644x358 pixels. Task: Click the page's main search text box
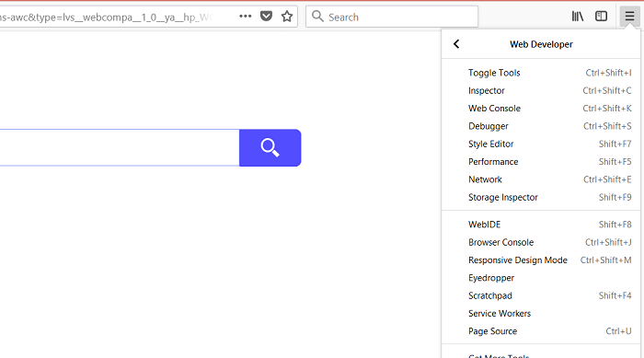coord(119,148)
